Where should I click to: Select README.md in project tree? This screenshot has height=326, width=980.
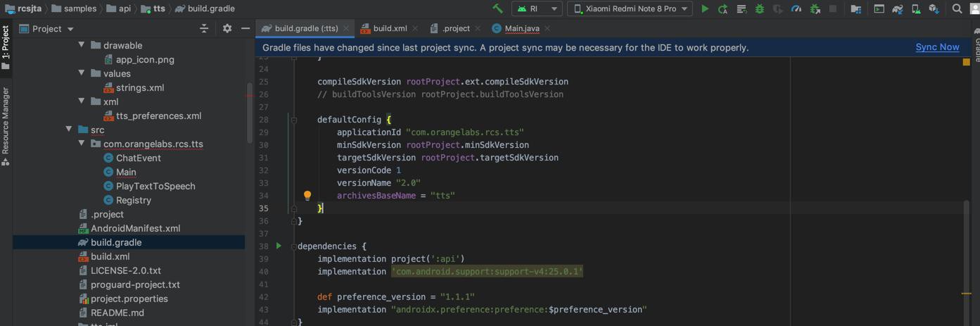click(x=117, y=313)
